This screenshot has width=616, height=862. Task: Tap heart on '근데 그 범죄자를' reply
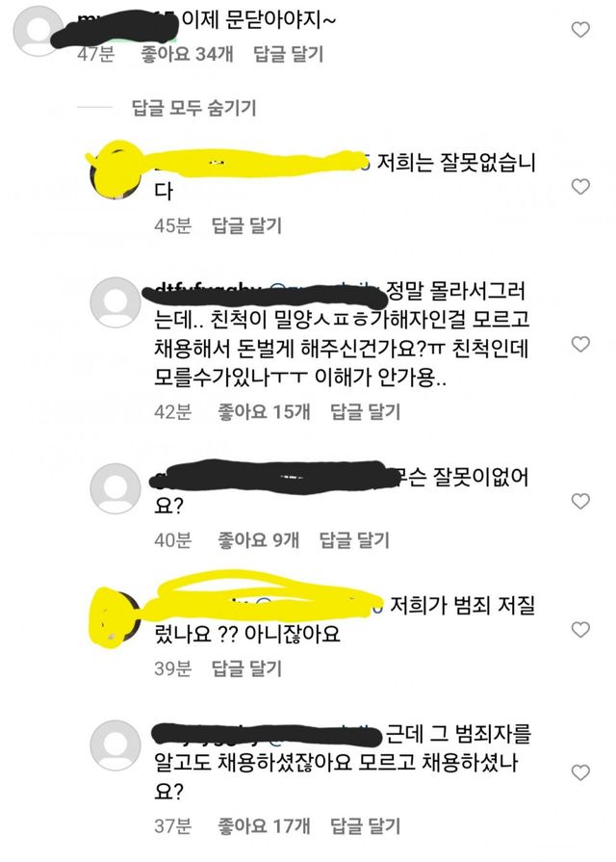[580, 772]
